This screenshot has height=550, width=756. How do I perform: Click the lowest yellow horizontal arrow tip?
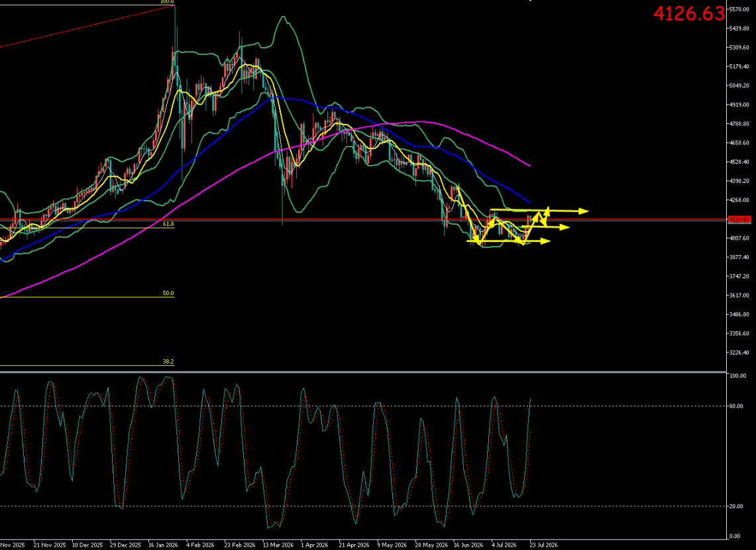click(546, 241)
